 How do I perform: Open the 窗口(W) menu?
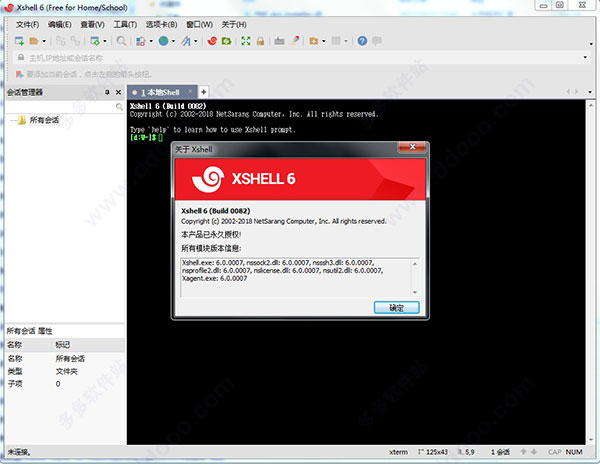coord(199,24)
